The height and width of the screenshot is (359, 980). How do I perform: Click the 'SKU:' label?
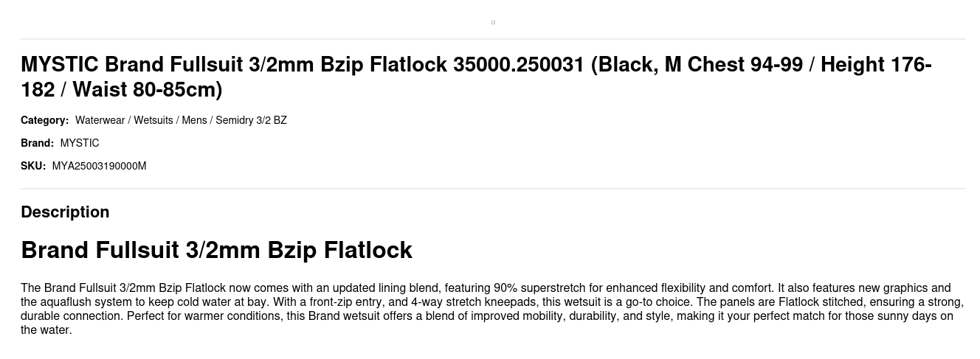(x=33, y=166)
